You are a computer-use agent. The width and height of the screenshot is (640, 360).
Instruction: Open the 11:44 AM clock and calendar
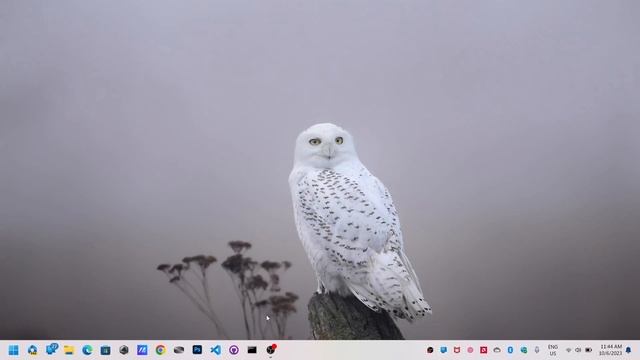(x=611, y=350)
